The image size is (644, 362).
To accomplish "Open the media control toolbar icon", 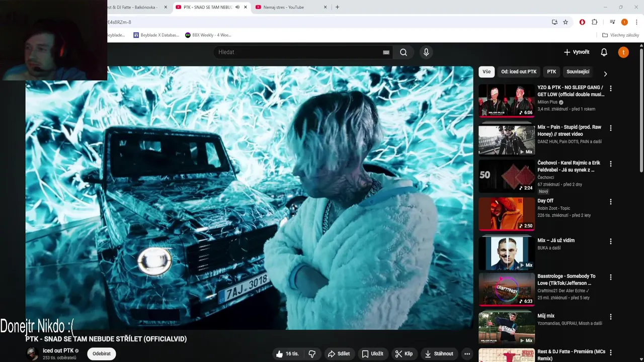I will pos(612,22).
